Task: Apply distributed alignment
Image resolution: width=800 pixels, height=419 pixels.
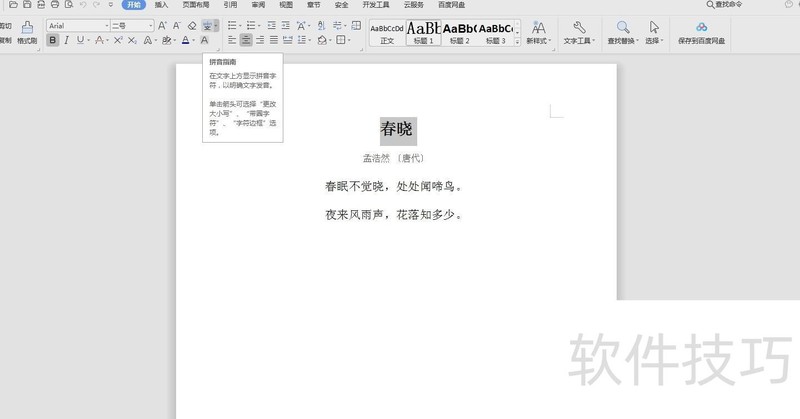Action: [288, 40]
